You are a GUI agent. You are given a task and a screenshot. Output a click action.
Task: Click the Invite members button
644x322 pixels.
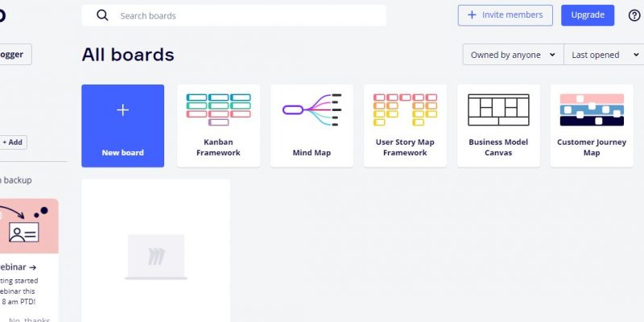coord(506,15)
